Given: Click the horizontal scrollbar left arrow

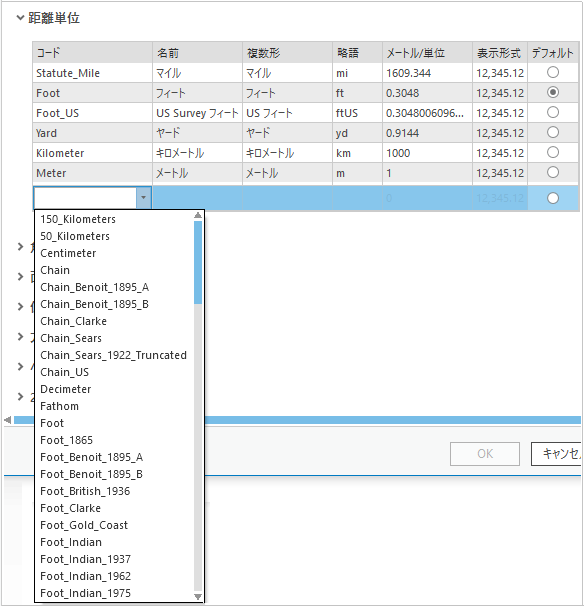Looking at the screenshot, I should click(7, 420).
